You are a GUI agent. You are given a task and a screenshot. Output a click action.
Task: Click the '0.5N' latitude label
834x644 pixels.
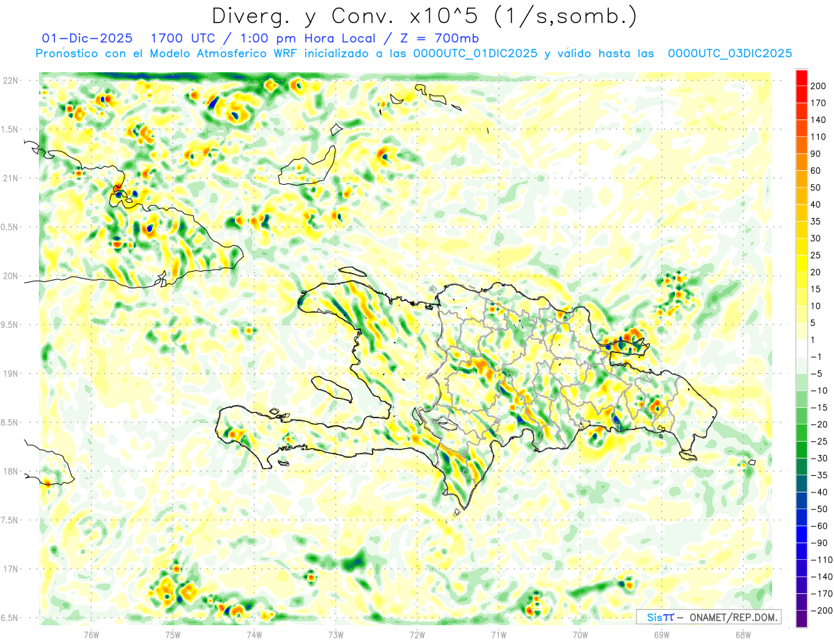coord(10,227)
